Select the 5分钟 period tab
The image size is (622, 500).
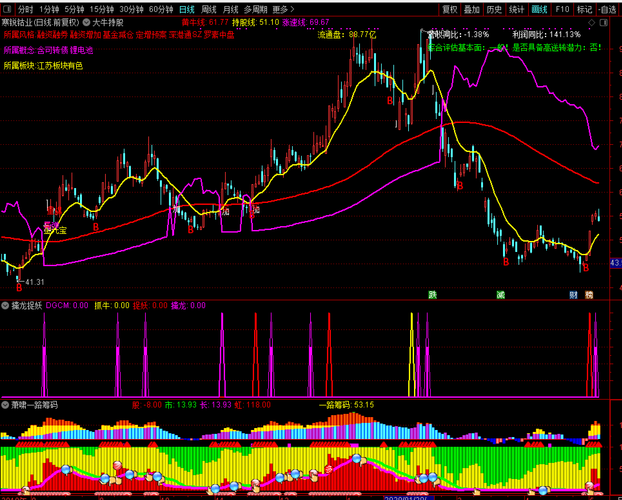point(74,9)
